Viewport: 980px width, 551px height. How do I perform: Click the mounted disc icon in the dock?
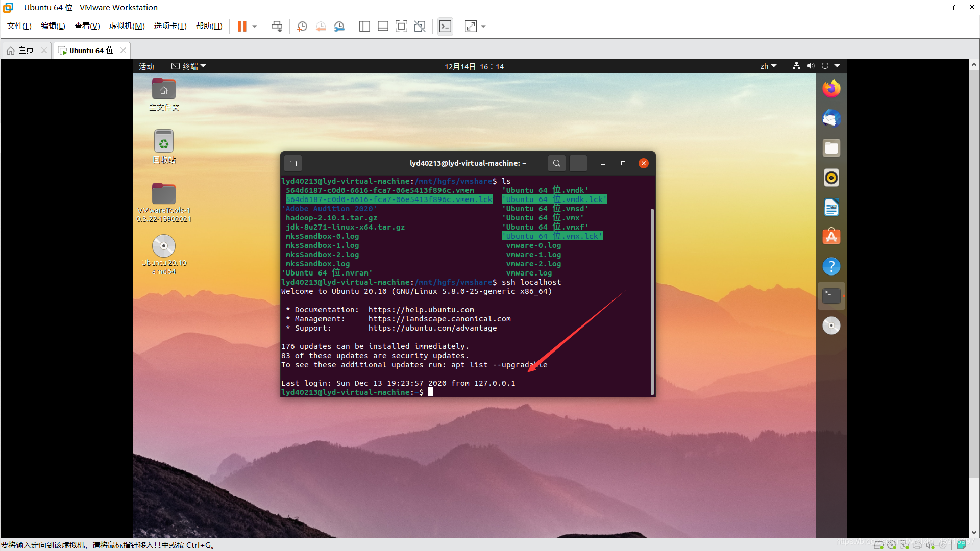(831, 325)
